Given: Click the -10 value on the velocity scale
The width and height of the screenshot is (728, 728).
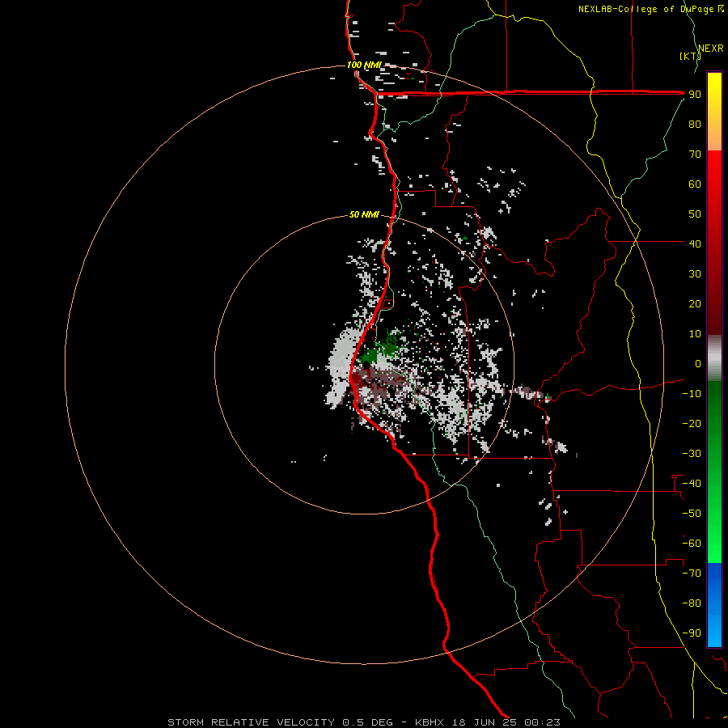Looking at the screenshot, I should (x=692, y=394).
